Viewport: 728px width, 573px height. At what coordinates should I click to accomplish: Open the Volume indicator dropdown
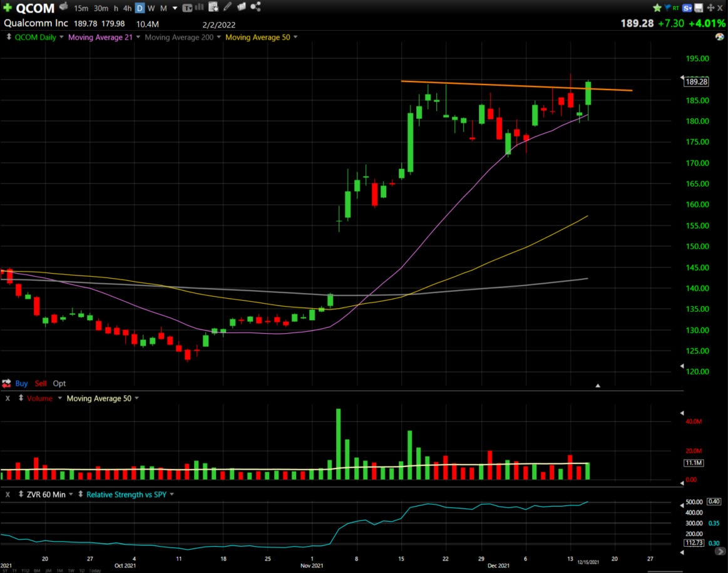coord(60,398)
